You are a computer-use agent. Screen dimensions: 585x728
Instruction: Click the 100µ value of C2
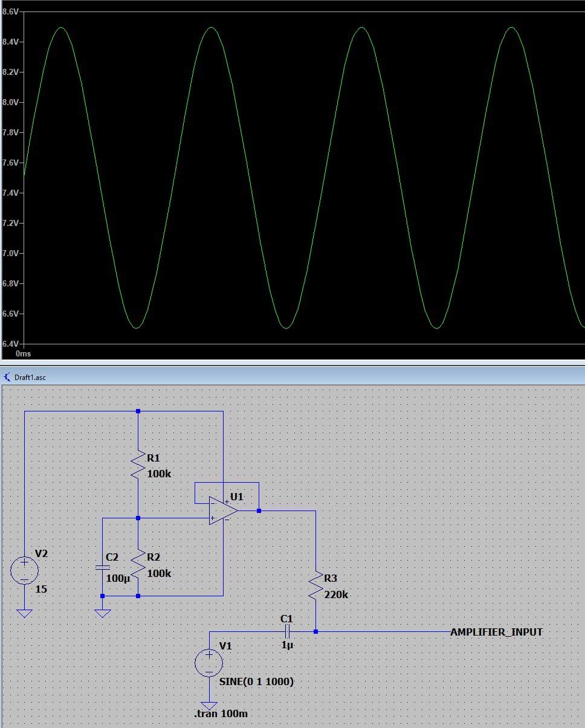point(118,578)
